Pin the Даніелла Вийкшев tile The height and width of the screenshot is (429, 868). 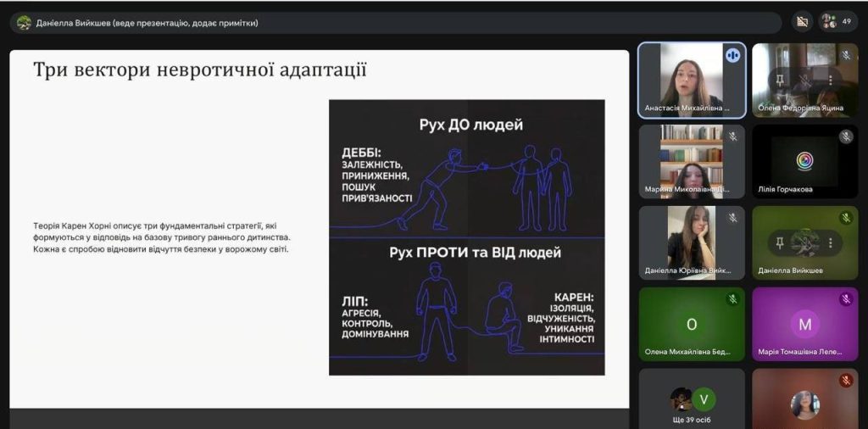780,243
